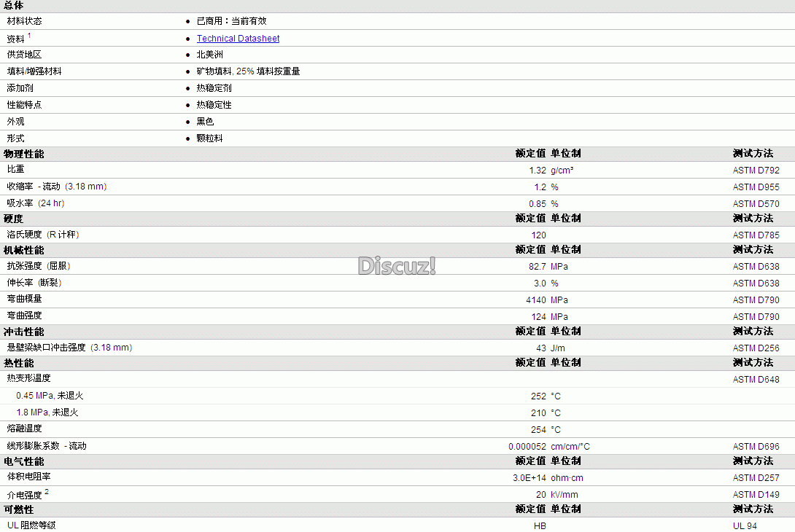Click the 比重 value 1.32
Viewport: 795px width, 532px height.
[538, 171]
